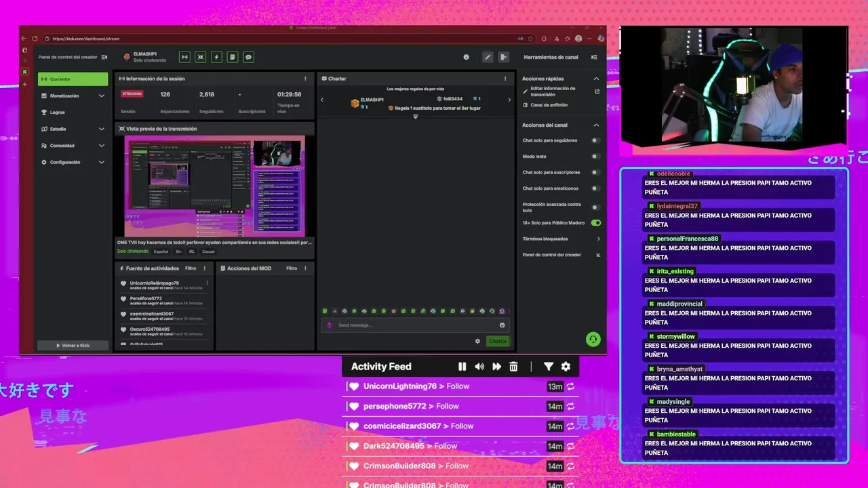Open the Acciones del MOD Filtro

tap(292, 268)
